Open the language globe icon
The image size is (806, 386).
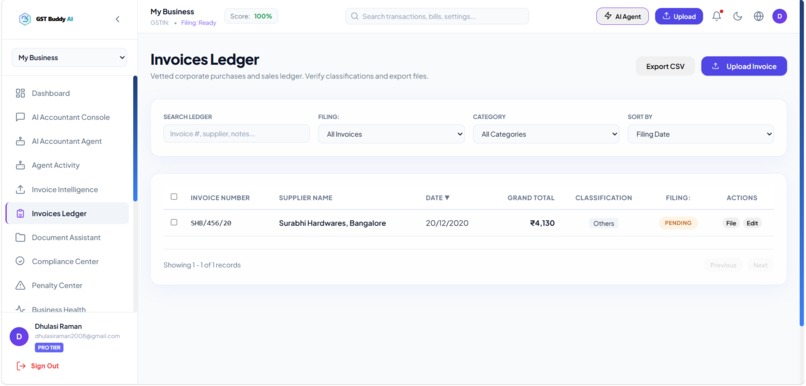click(759, 16)
